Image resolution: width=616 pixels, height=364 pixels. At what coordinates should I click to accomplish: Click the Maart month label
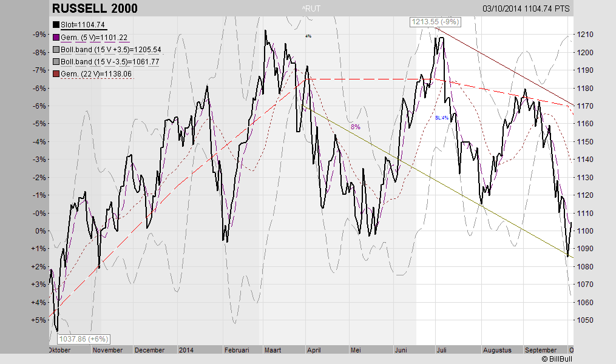[272, 350]
